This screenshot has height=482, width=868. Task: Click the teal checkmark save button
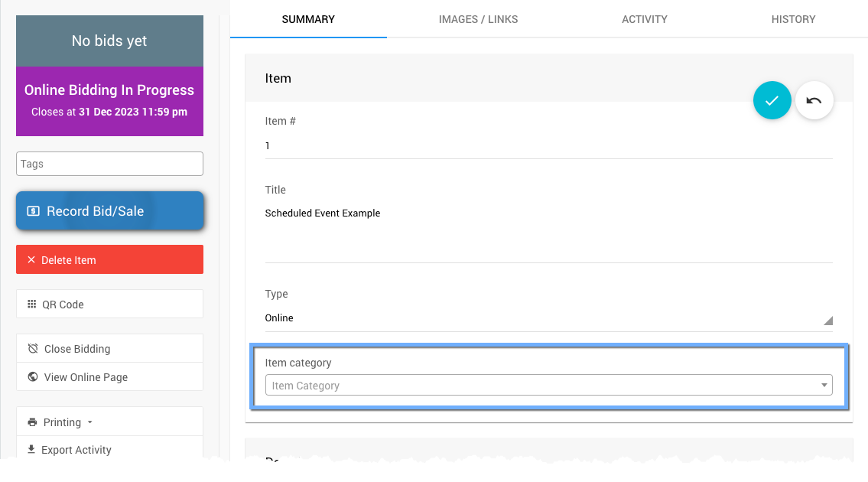click(x=772, y=100)
